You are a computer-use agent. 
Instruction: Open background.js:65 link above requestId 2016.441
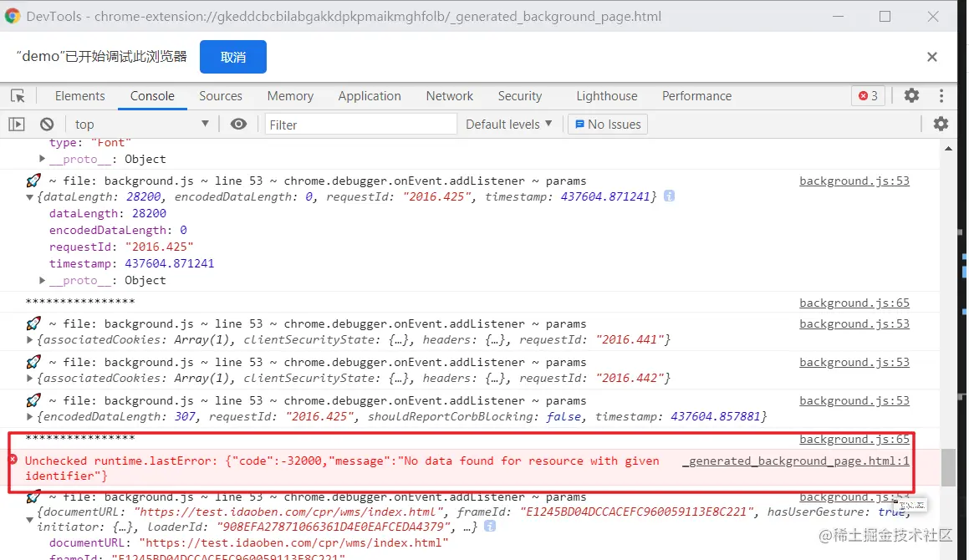(854, 303)
